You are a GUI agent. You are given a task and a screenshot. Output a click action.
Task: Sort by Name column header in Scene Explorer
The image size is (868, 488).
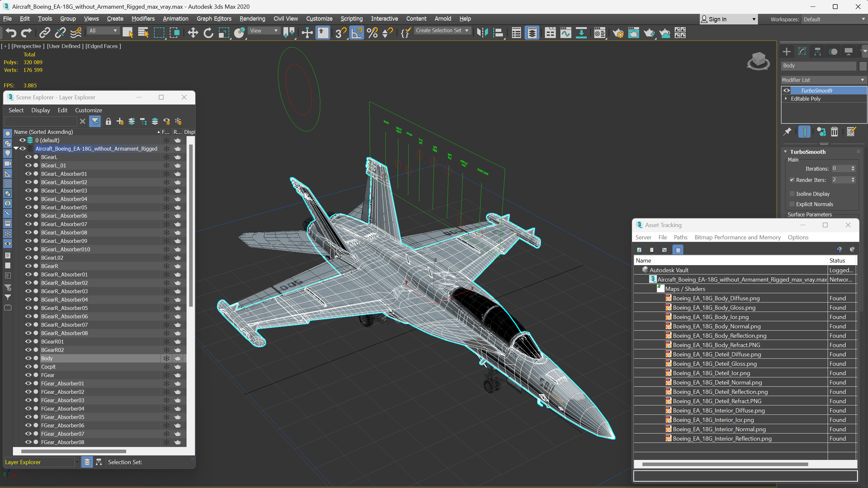[x=86, y=132]
